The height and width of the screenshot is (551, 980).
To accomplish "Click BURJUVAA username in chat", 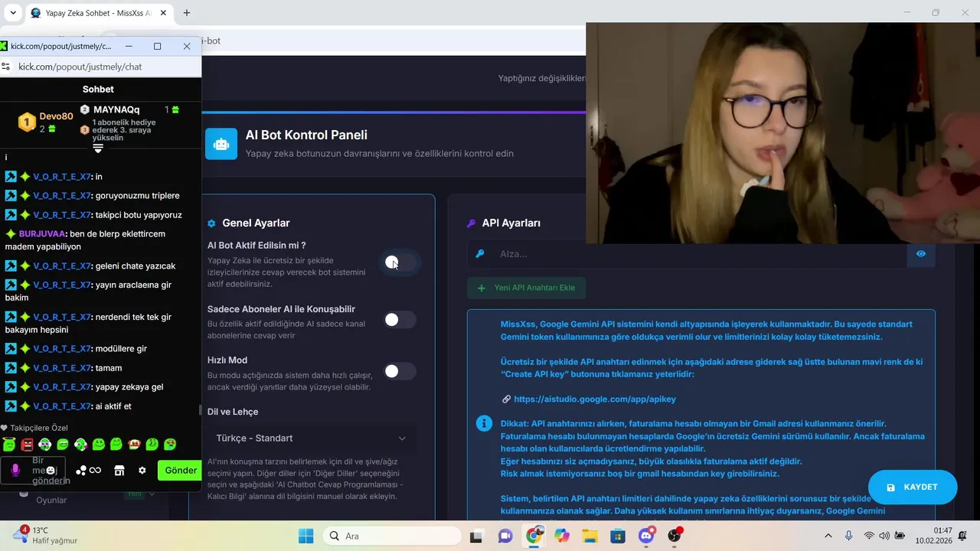I will pyautogui.click(x=42, y=234).
